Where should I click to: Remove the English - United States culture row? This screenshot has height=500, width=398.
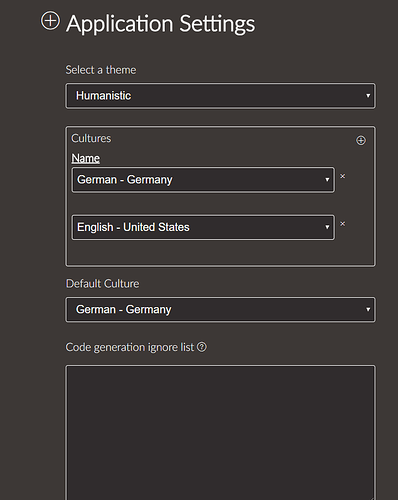[343, 224]
